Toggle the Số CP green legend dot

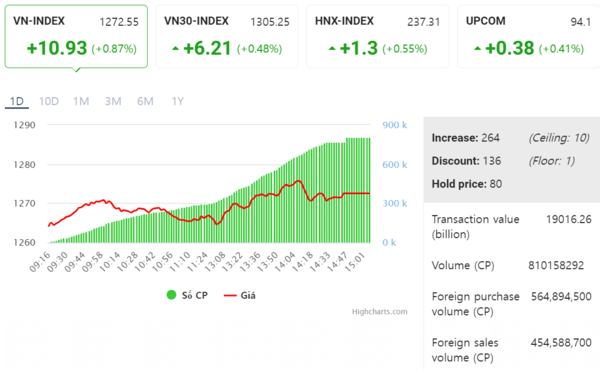[171, 295]
